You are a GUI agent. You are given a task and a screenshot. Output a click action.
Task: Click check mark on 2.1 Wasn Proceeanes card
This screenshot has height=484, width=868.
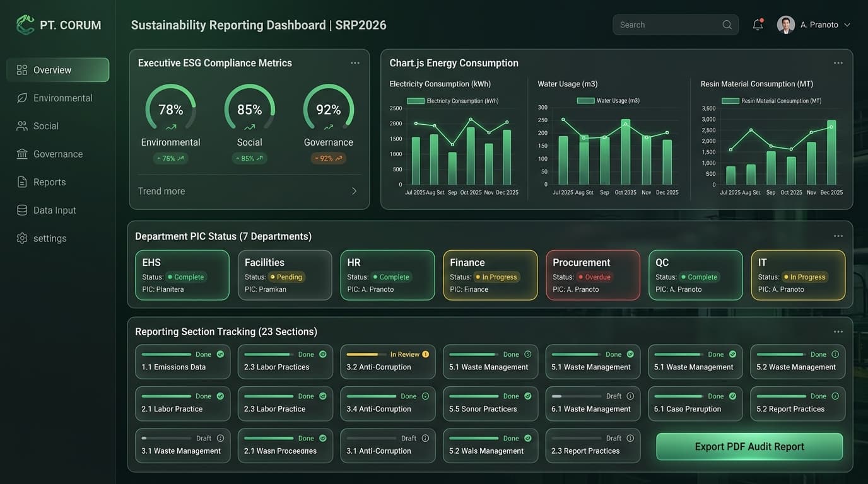[323, 438]
